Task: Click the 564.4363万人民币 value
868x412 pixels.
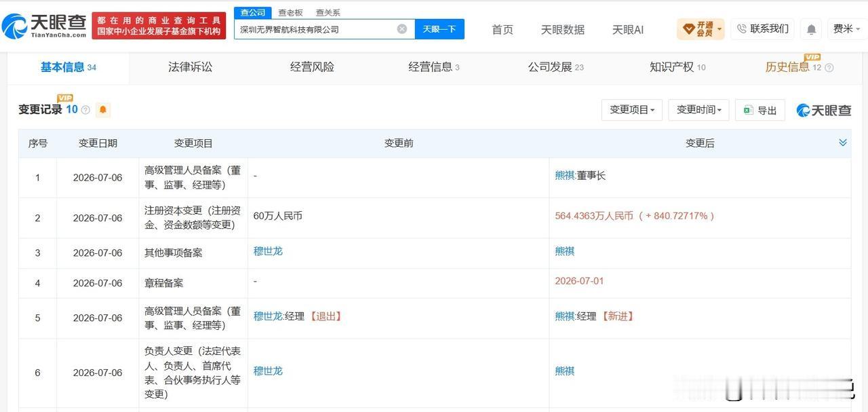Action: (594, 216)
